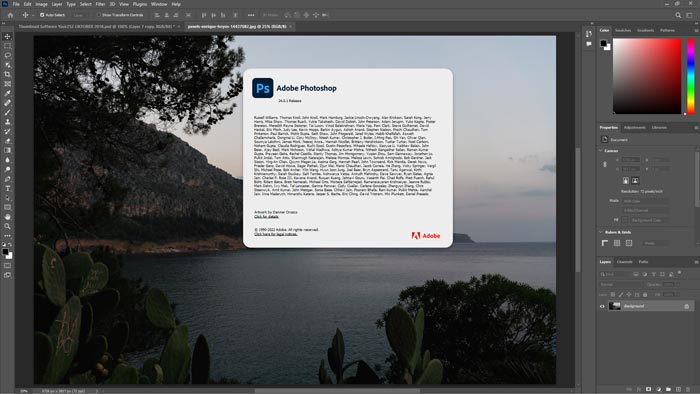The image size is (700, 394).
Task: Toggle grid display in Rulers & Grids
Action: tap(617, 243)
